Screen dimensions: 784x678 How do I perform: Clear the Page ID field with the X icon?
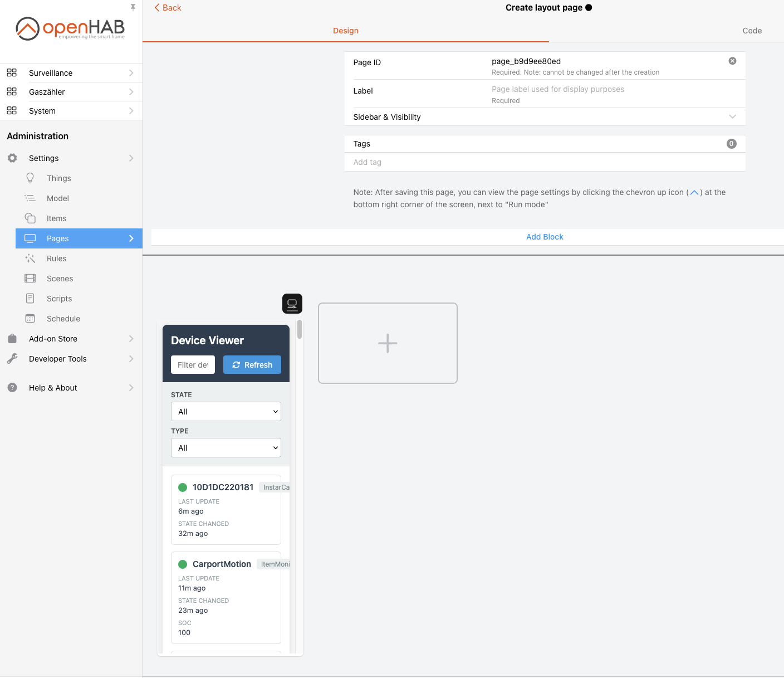click(x=732, y=61)
